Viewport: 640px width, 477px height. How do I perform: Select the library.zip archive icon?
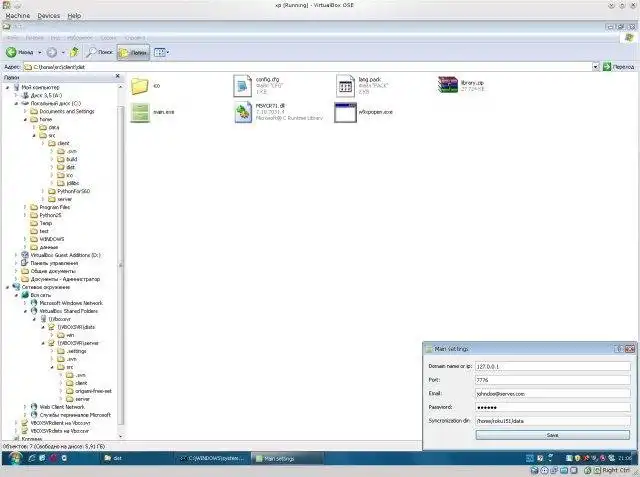click(x=448, y=85)
